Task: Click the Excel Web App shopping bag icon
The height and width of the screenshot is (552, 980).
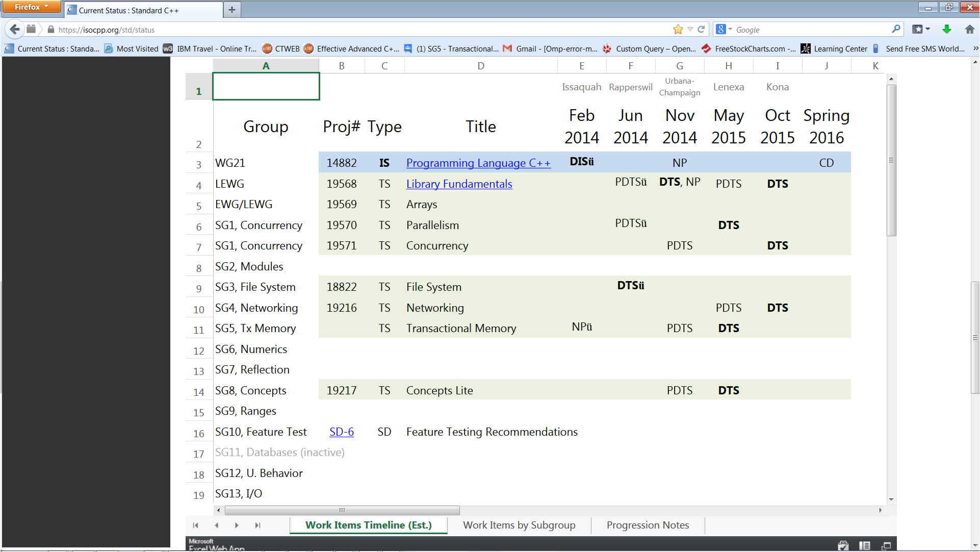Action: [843, 545]
